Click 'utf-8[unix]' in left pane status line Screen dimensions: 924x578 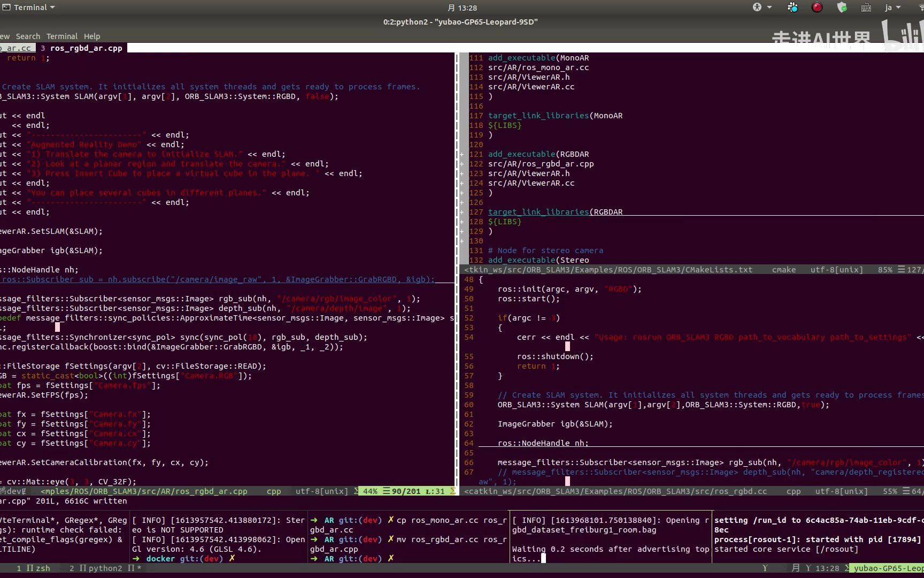(322, 491)
